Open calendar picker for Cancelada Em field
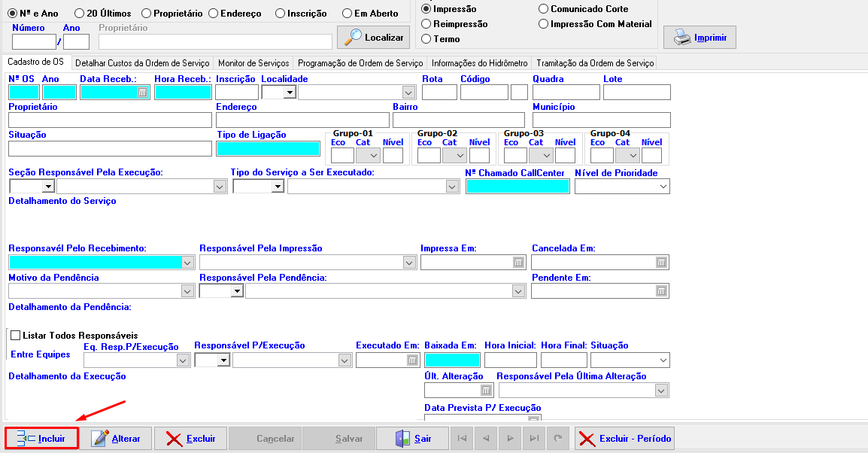The width and height of the screenshot is (868, 453). click(x=660, y=263)
